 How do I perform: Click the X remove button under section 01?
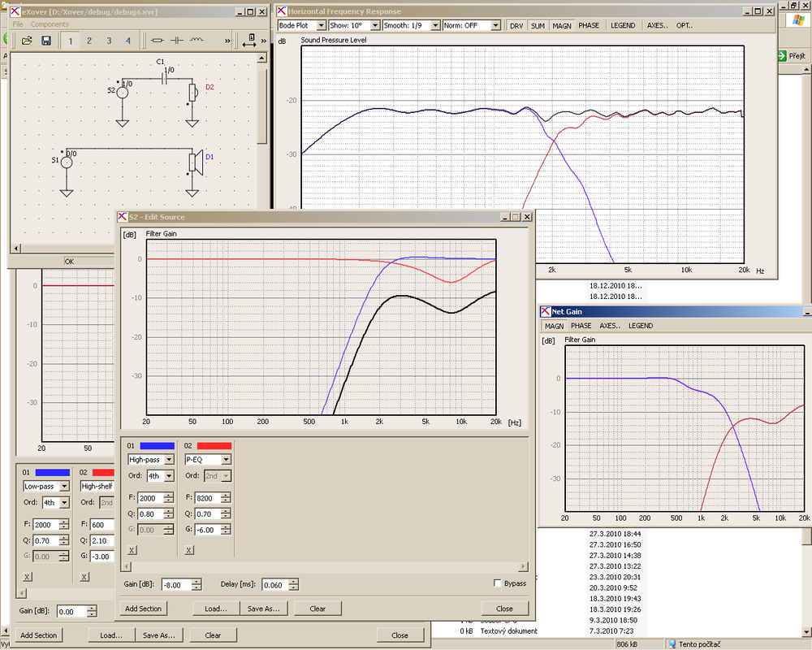pos(132,550)
